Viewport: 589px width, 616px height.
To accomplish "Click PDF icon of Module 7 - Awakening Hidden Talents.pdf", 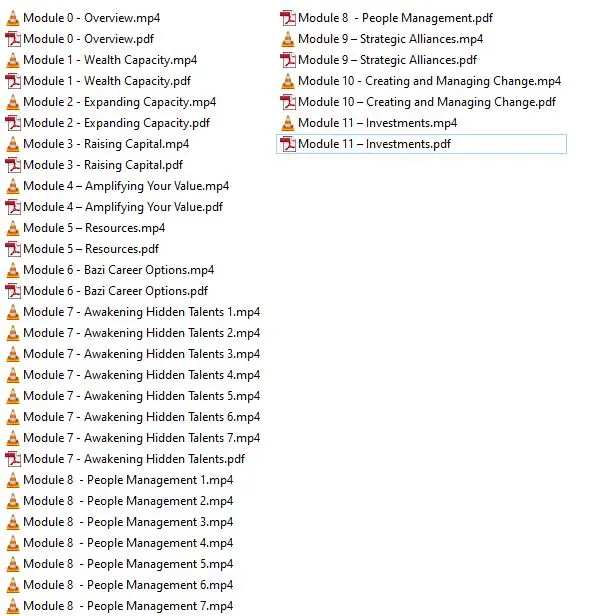I will coord(13,459).
